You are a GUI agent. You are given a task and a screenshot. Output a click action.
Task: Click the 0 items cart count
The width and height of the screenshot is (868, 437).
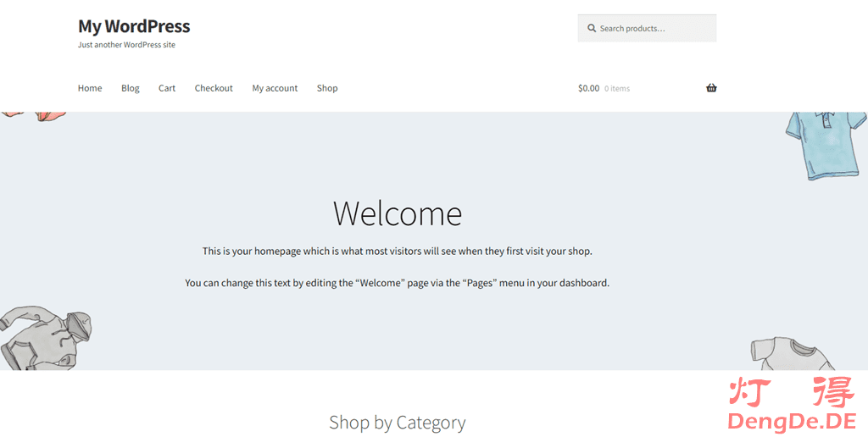617,89
